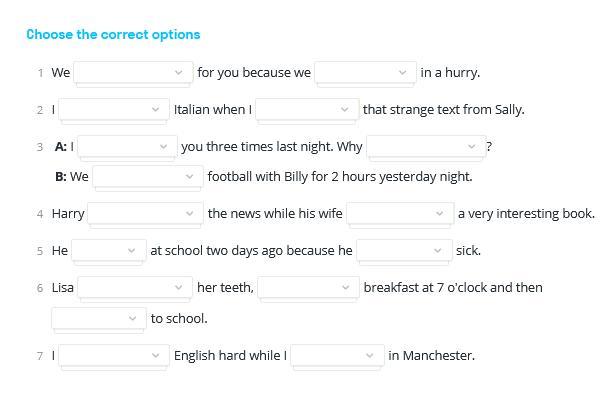Expand dropdown before "in Manchester"
Screen dimensions: 607x407
(x=338, y=355)
